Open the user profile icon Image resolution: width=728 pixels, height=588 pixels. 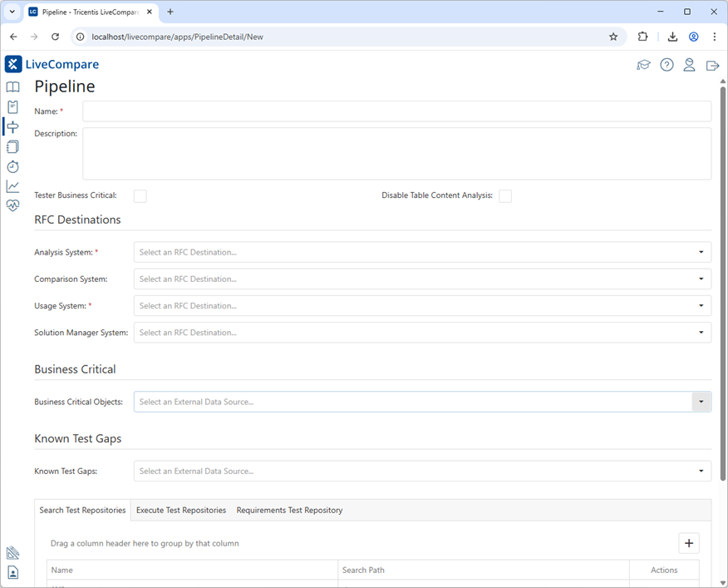(x=689, y=64)
